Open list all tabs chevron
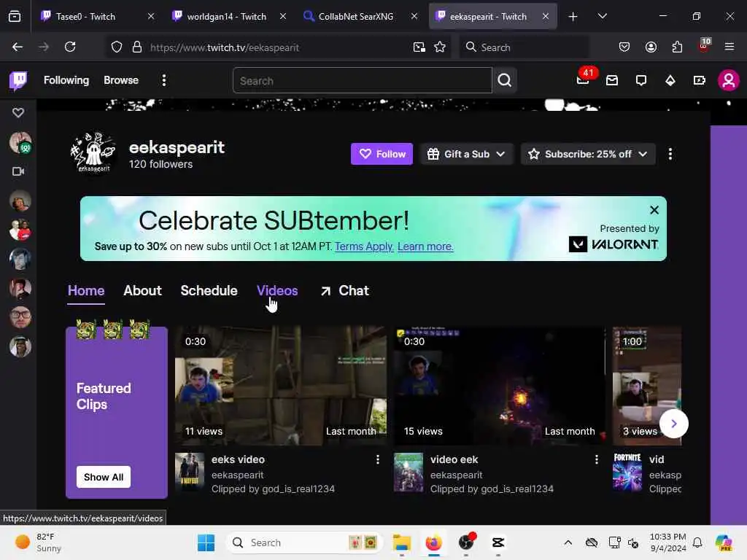This screenshot has width=747, height=560. [x=602, y=16]
